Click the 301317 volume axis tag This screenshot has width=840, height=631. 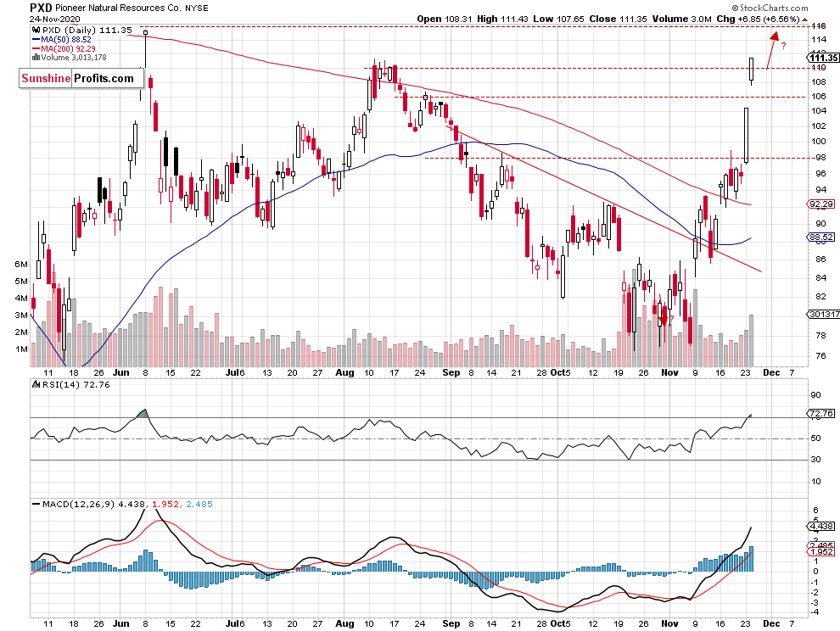823,315
